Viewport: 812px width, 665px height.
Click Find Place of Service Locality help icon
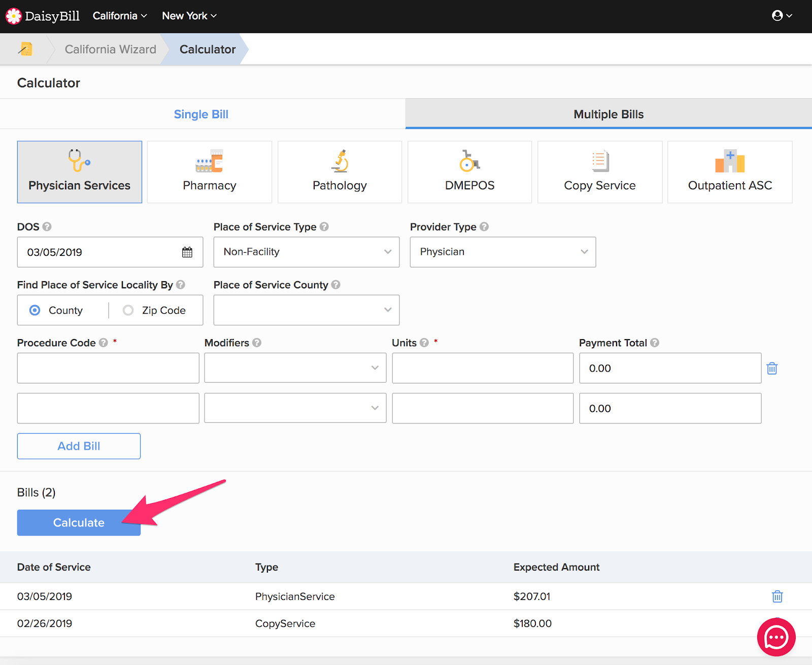click(181, 285)
